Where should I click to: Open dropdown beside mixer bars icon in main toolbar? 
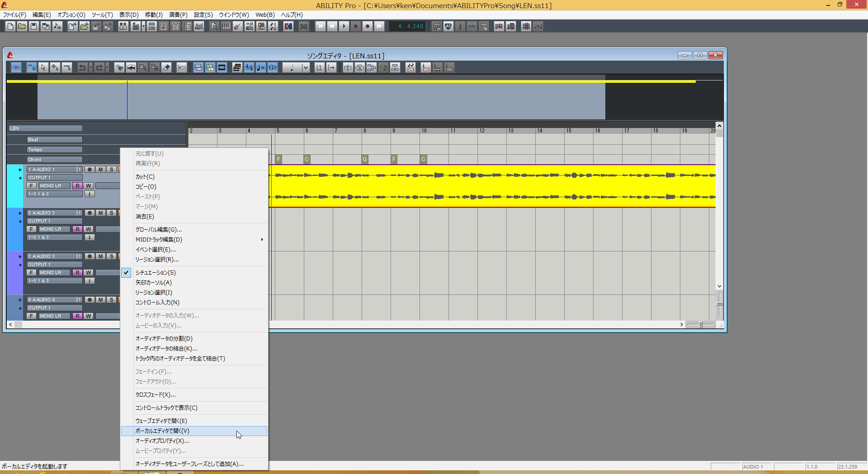143,26
